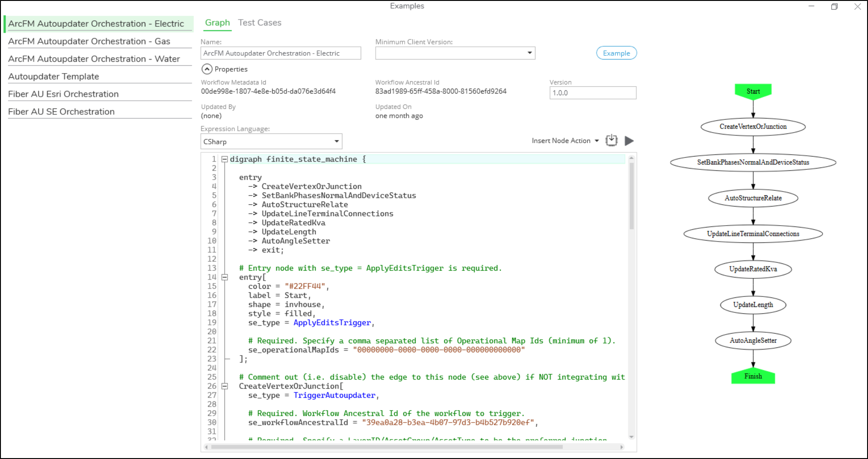Click the Workflow Metadata Id value
This screenshot has width=868, height=459.
[268, 91]
